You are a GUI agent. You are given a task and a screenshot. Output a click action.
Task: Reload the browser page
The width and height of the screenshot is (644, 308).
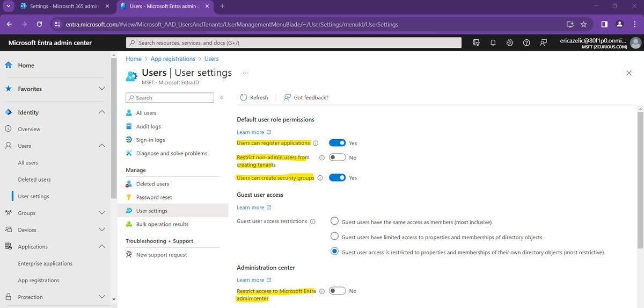[x=39, y=24]
